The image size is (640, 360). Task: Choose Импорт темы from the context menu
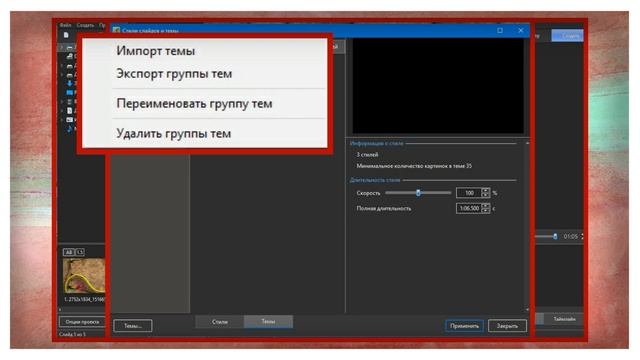[x=155, y=51]
